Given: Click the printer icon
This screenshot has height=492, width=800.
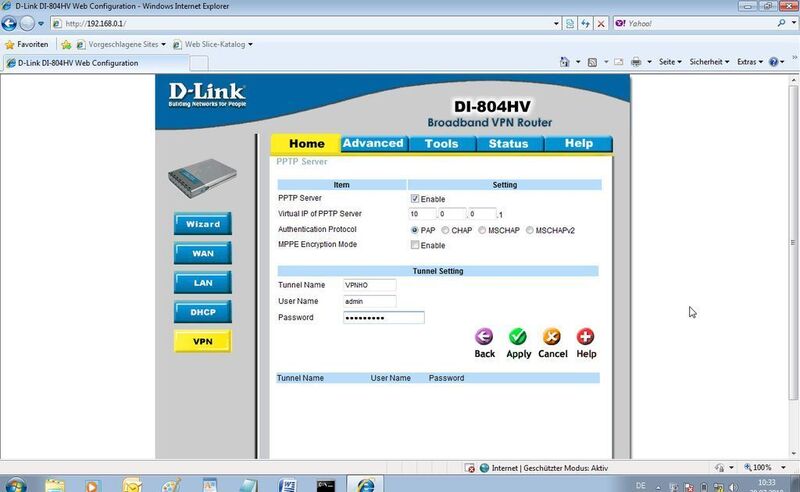Looking at the screenshot, I should [x=636, y=62].
